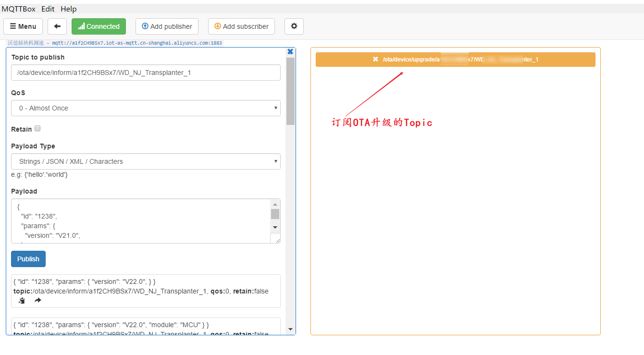
Task: Open the Payload Type dropdown
Action: (146, 161)
